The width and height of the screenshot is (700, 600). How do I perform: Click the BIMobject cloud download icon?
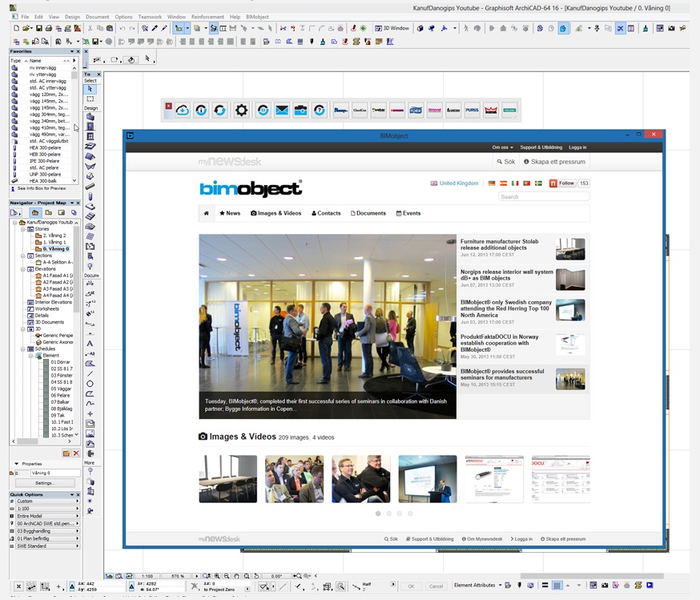tap(182, 110)
